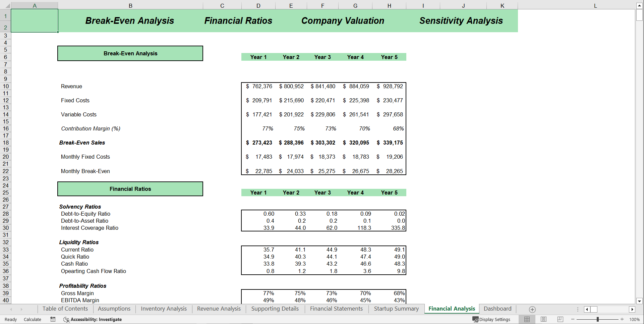
Task: Open the Assumptions sheet tab
Action: pos(114,309)
